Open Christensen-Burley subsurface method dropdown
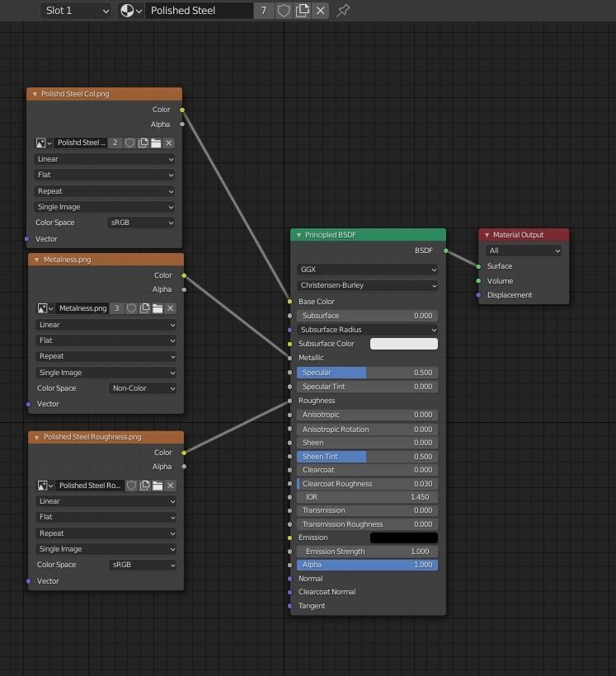Image resolution: width=616 pixels, height=676 pixels. pyautogui.click(x=368, y=285)
